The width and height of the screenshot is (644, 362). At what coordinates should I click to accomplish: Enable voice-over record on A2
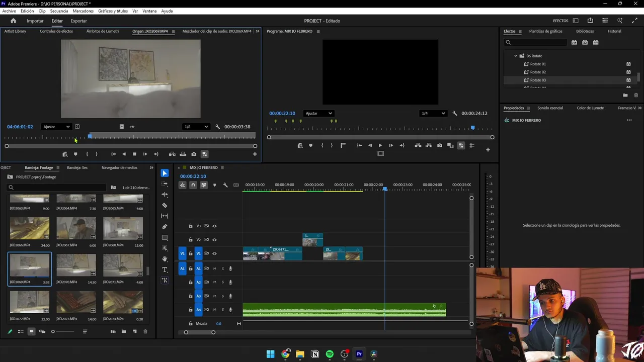click(x=230, y=283)
